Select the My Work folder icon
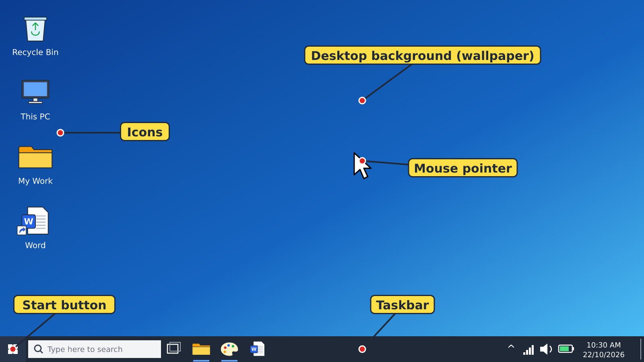 [35, 165]
